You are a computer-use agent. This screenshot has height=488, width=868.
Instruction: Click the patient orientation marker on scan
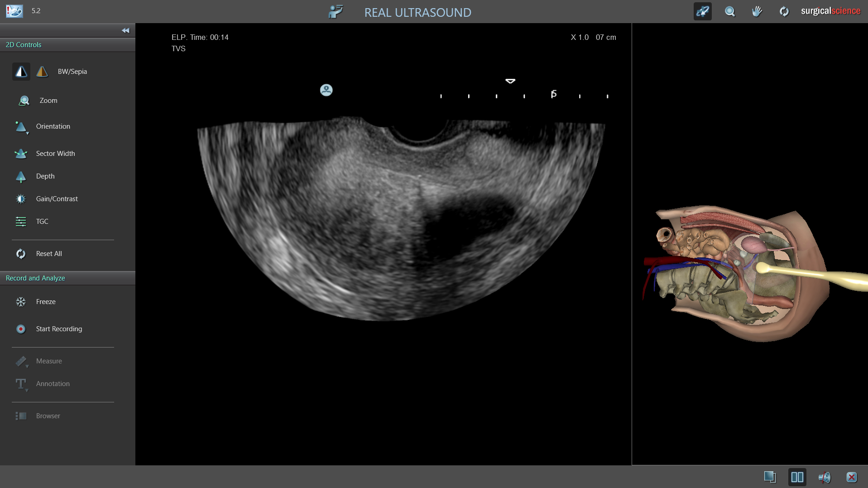[x=326, y=90]
